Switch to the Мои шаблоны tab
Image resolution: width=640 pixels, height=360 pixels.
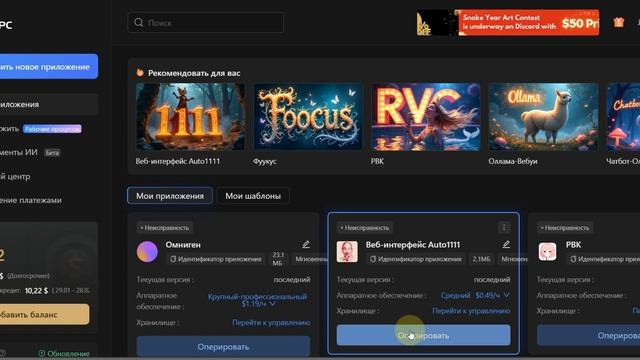point(253,196)
